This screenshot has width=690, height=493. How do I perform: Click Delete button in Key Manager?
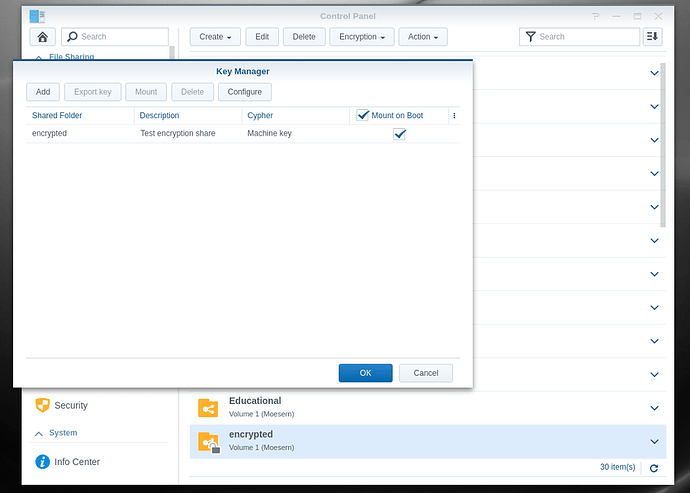[192, 92]
